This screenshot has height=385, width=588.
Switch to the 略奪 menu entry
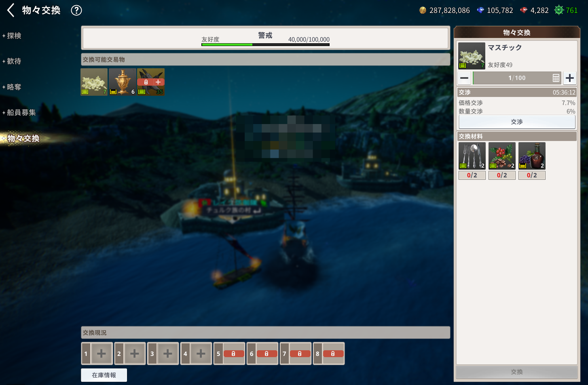coord(14,87)
